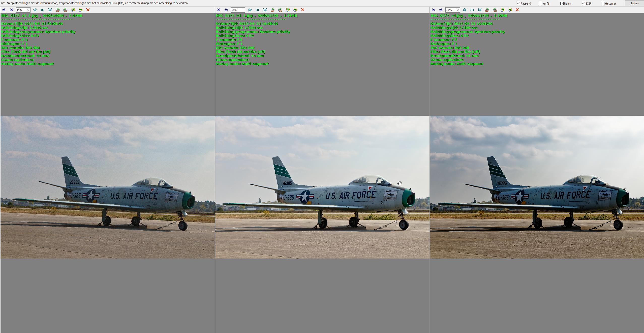This screenshot has width=644, height=333.
Task: Click fit-to-window icon in left panel
Action: coord(35,10)
